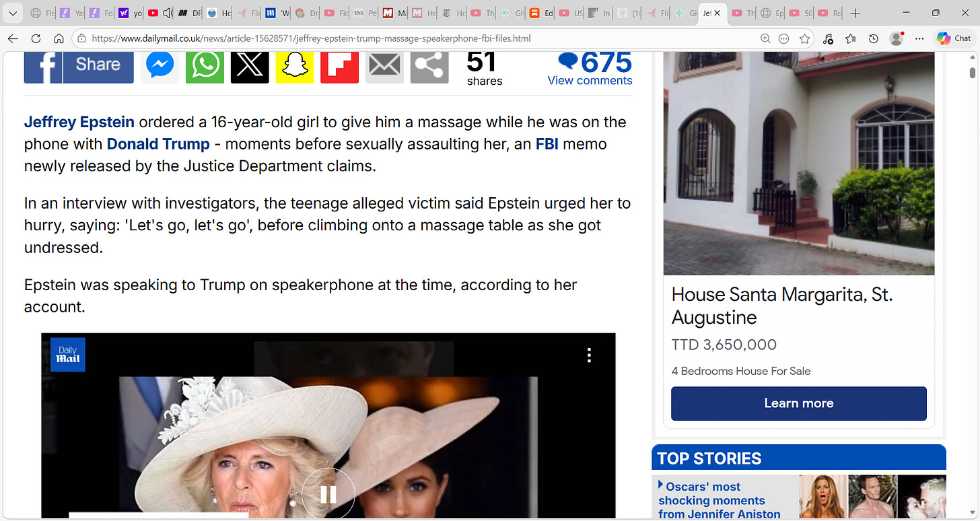This screenshot has width=980, height=521.
Task: Go back with the browser back arrow
Action: pos(13,38)
